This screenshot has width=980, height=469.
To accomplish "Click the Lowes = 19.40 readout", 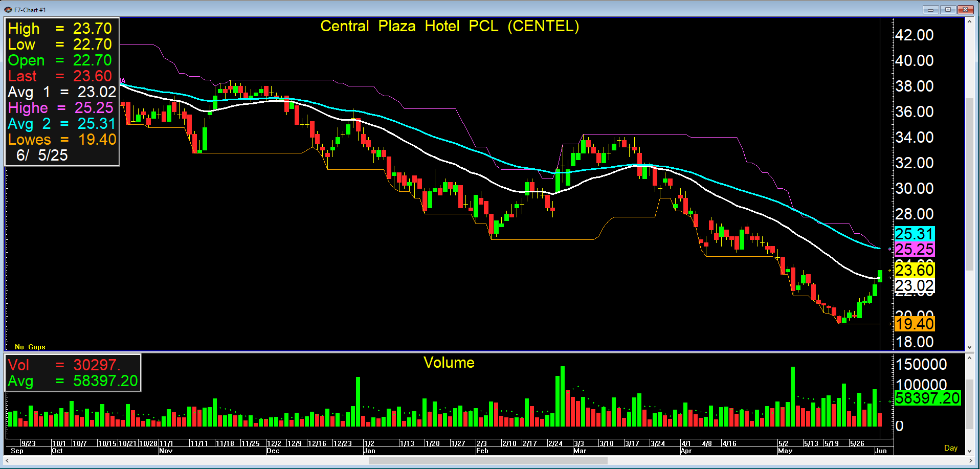I will (x=62, y=139).
